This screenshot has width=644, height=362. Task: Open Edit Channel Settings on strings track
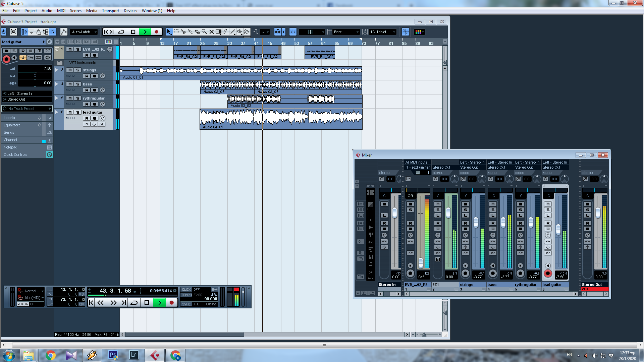tap(103, 76)
